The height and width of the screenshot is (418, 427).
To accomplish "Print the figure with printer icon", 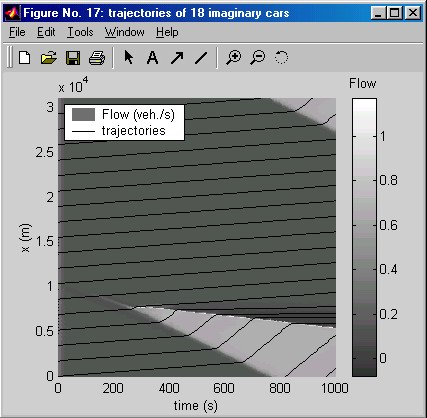I will point(97,58).
